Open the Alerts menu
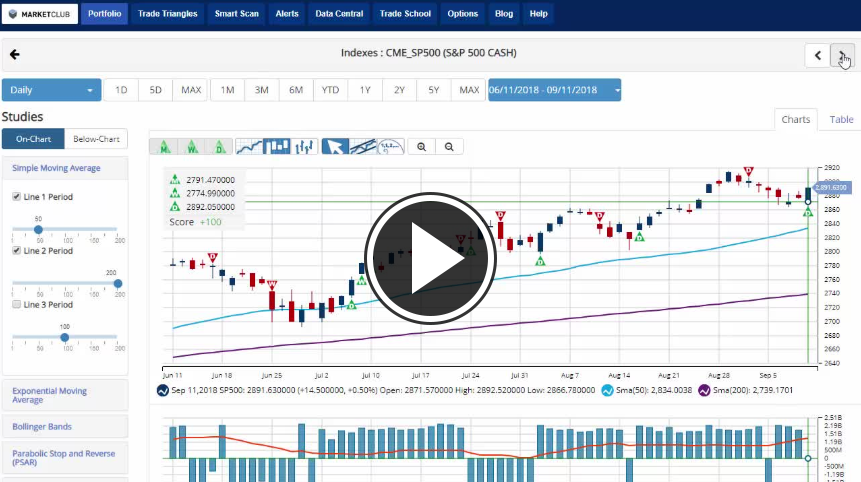 pos(287,14)
